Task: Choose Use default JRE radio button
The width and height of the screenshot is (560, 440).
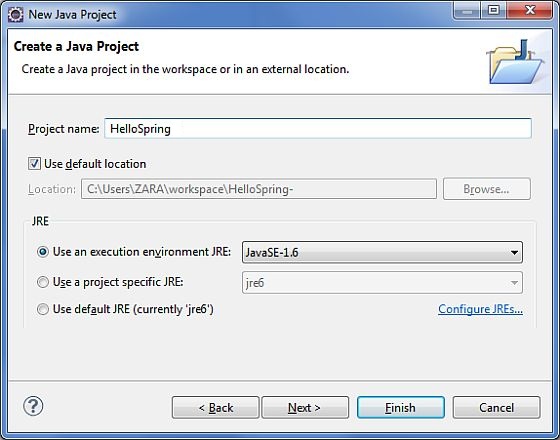Action: (42, 309)
